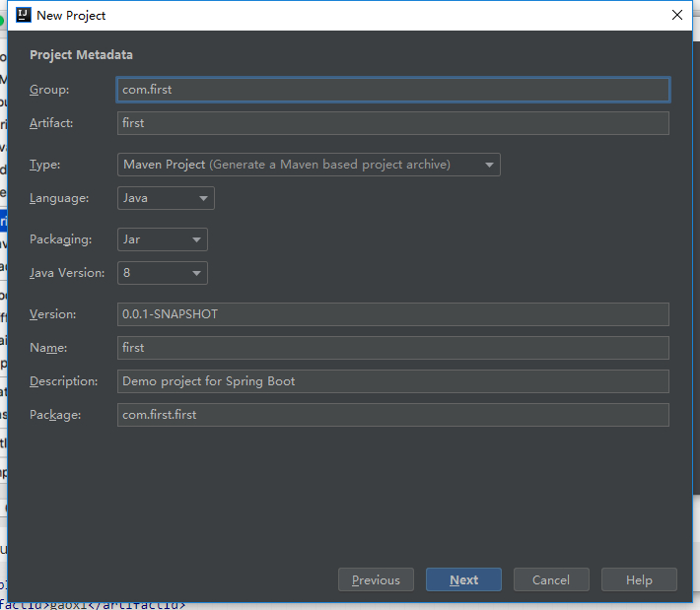Focus the Group input field

pyautogui.click(x=392, y=90)
